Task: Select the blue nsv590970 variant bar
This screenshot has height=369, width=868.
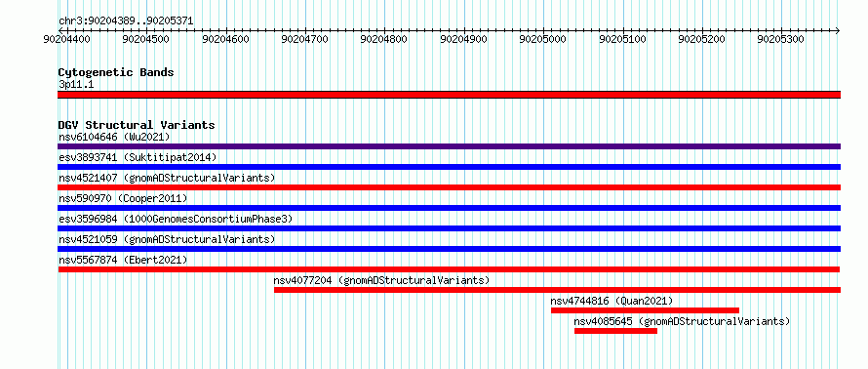Action: [449, 208]
